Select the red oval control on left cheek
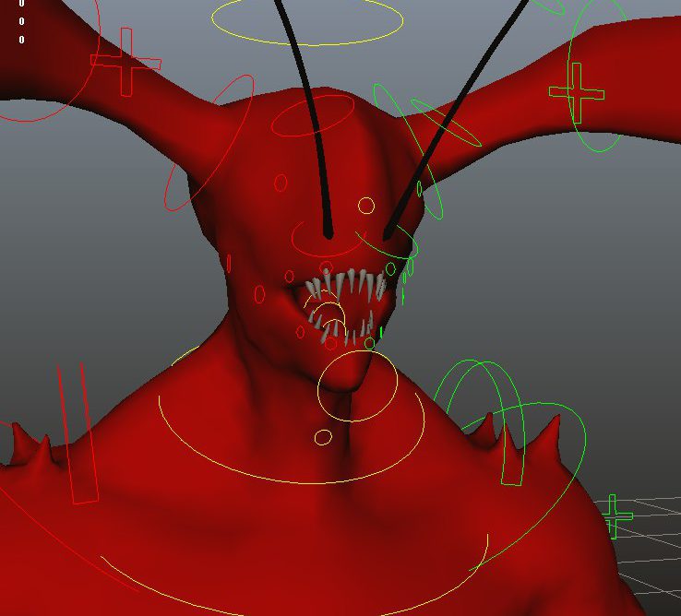 [x=260, y=294]
